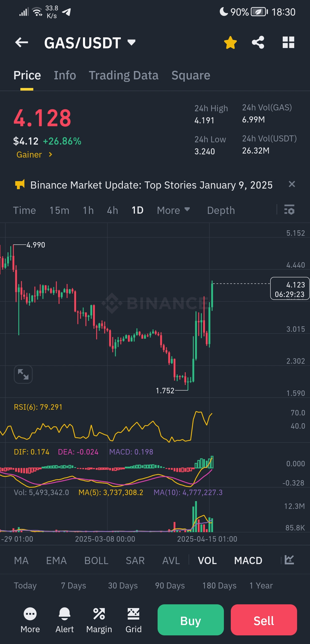Open the four-square layout icon
The height and width of the screenshot is (644, 310).
(288, 43)
